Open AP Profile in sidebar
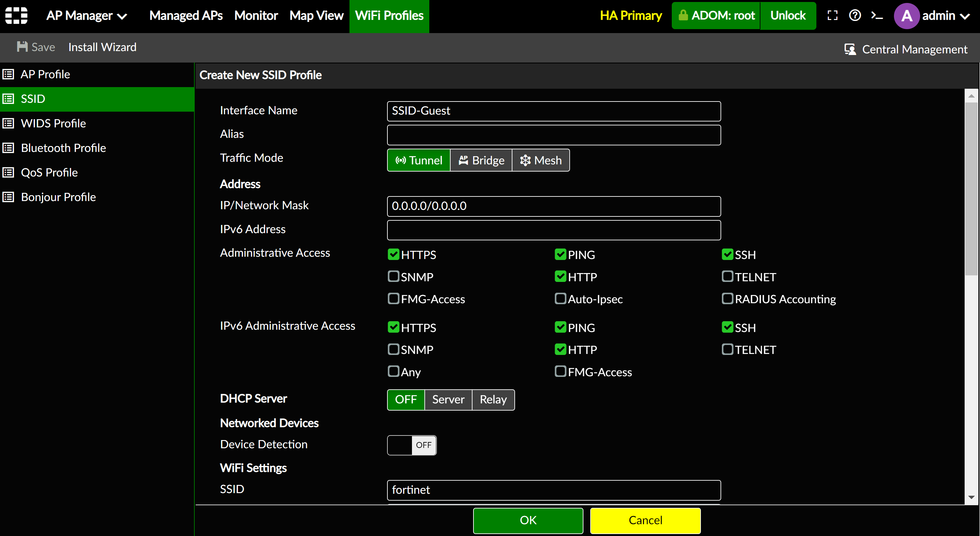 [x=97, y=74]
